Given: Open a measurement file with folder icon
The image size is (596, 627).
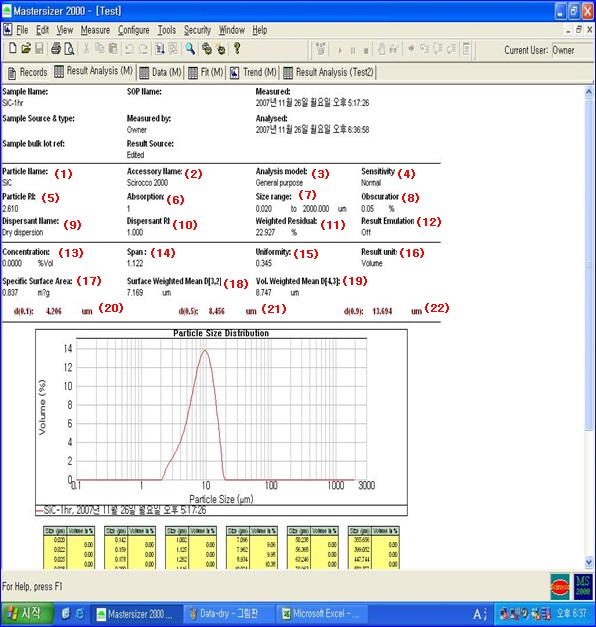Looking at the screenshot, I should point(26,49).
